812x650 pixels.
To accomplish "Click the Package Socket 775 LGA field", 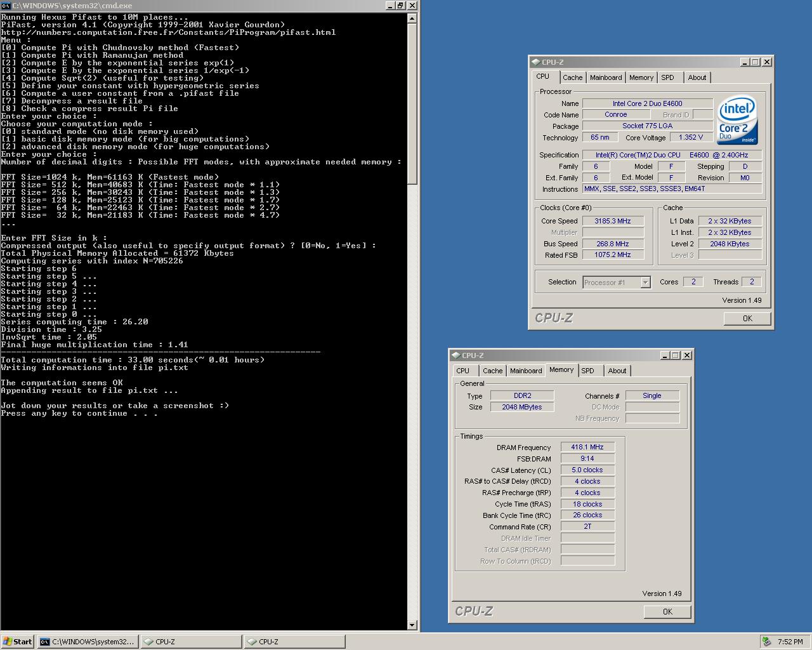I will click(648, 126).
